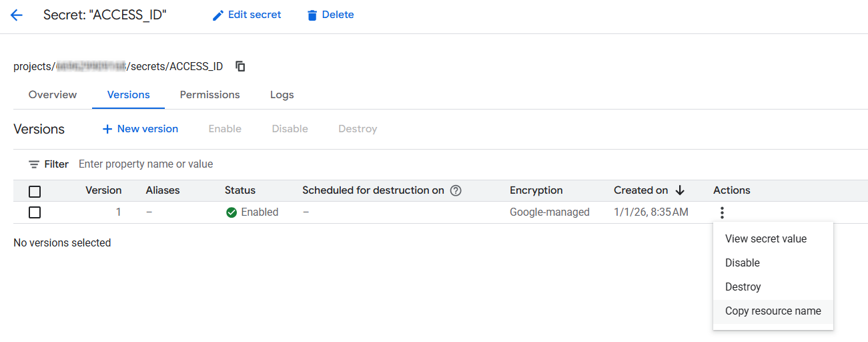This screenshot has width=868, height=342.
Task: Click the Delete trash icon
Action: point(312,15)
